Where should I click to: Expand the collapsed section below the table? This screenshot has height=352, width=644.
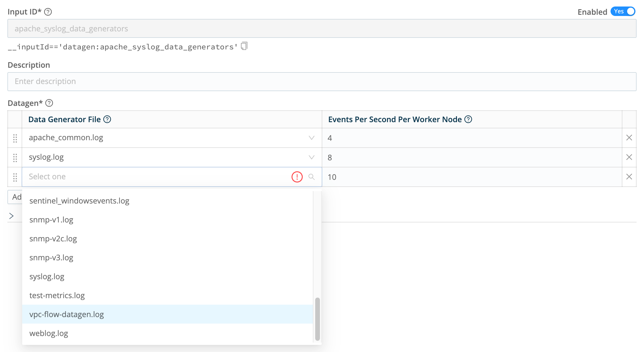(x=12, y=216)
